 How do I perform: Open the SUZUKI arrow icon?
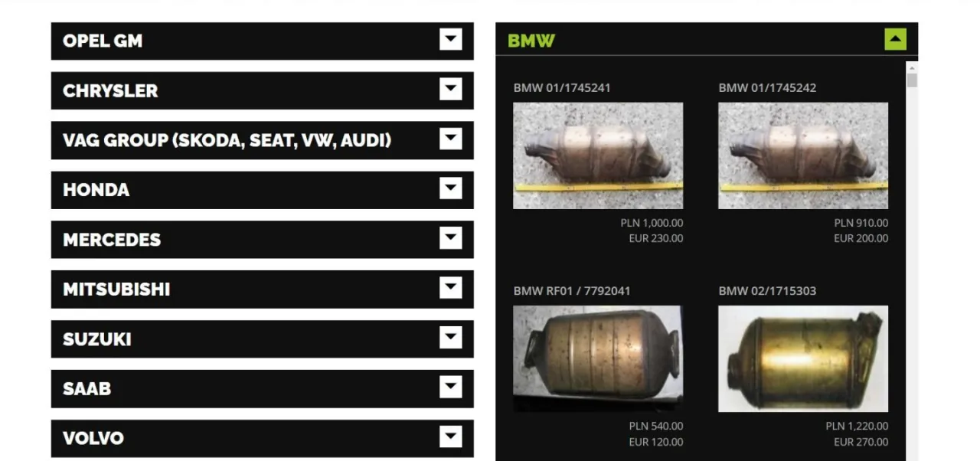(x=451, y=338)
